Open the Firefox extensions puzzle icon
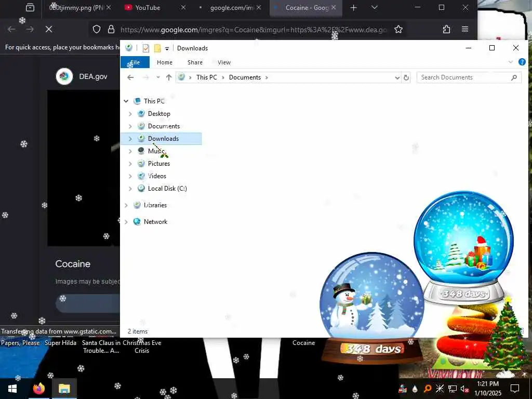 (x=446, y=30)
